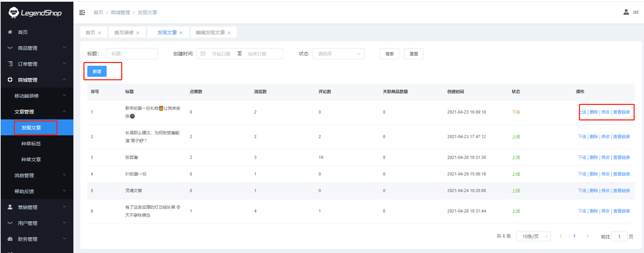Screen dimensions: 644x253
Task: Open the 10条/页 page size dropdown
Action: coord(533,236)
